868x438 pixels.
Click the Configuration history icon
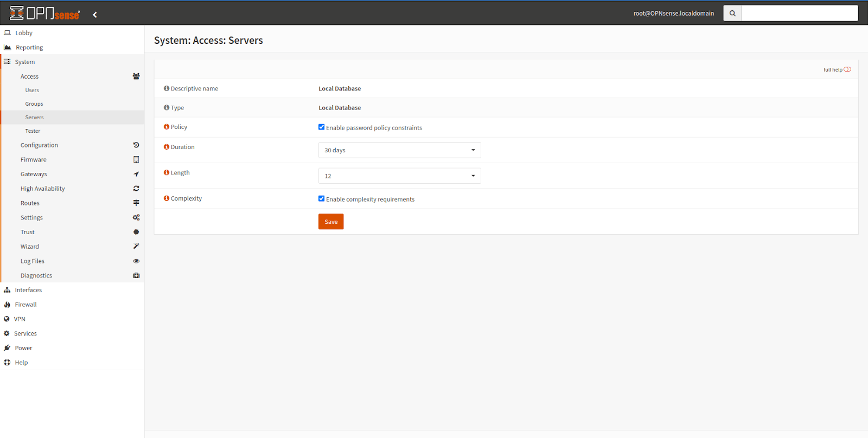(x=136, y=145)
